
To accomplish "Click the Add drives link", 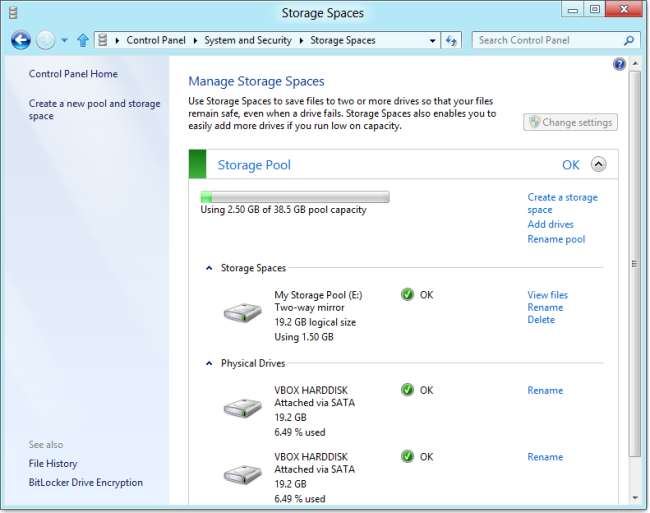I will click(550, 225).
